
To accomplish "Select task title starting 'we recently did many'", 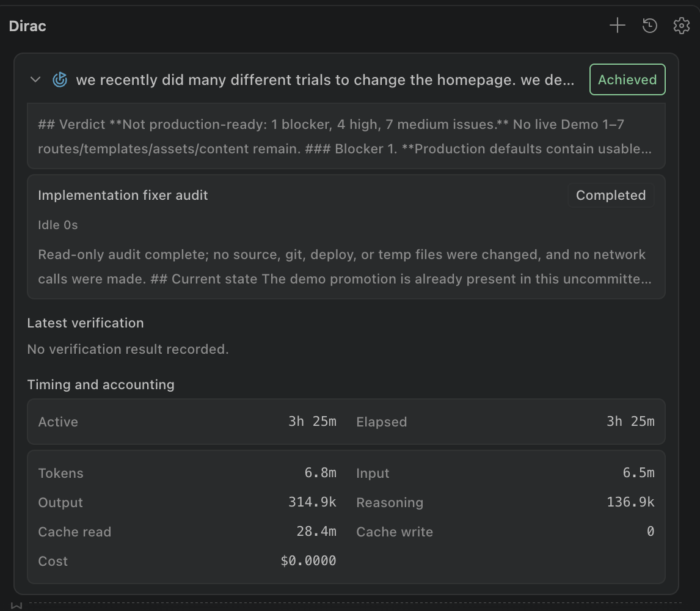I will [325, 80].
